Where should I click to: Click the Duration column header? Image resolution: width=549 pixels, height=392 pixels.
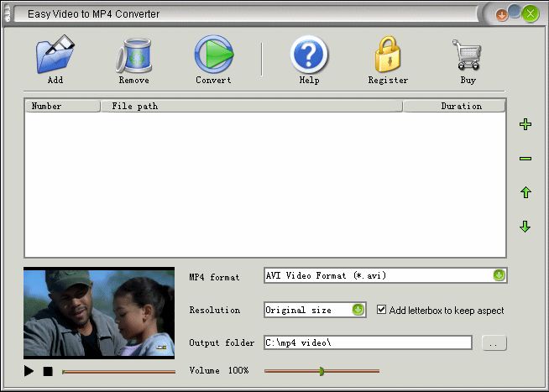(x=454, y=106)
